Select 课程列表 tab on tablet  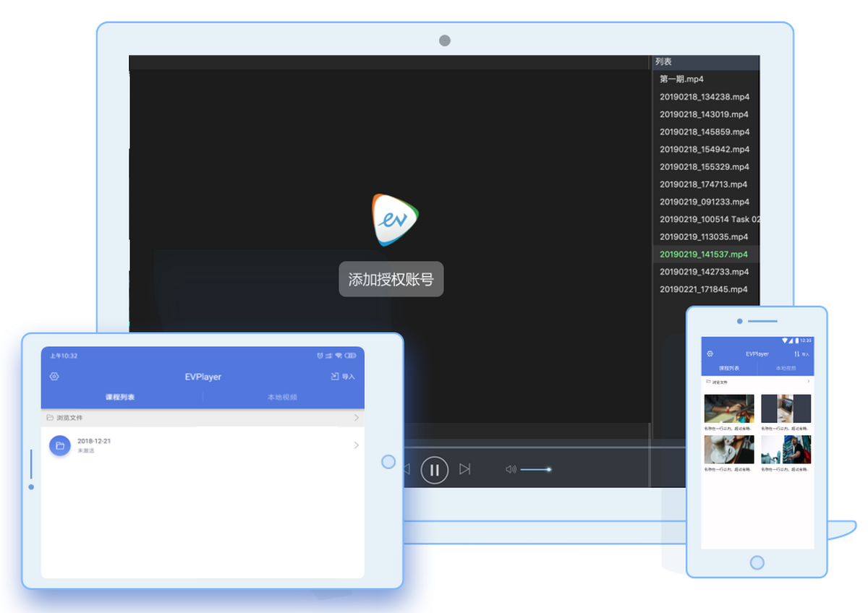click(120, 397)
